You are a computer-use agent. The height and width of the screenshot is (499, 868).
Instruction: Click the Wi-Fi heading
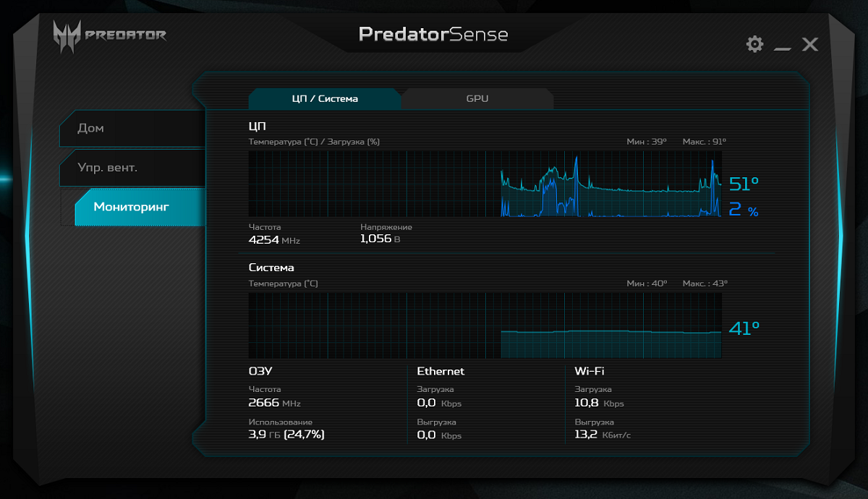click(590, 371)
